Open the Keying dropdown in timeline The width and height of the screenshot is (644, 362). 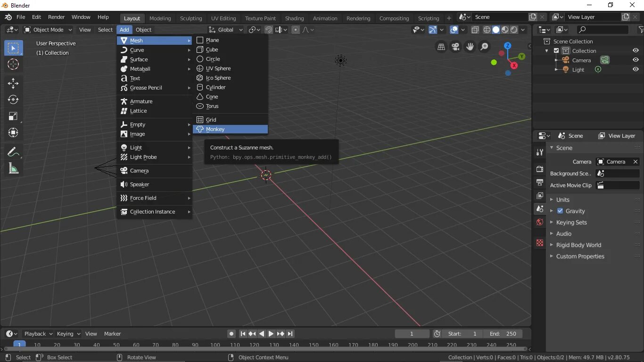(68, 334)
